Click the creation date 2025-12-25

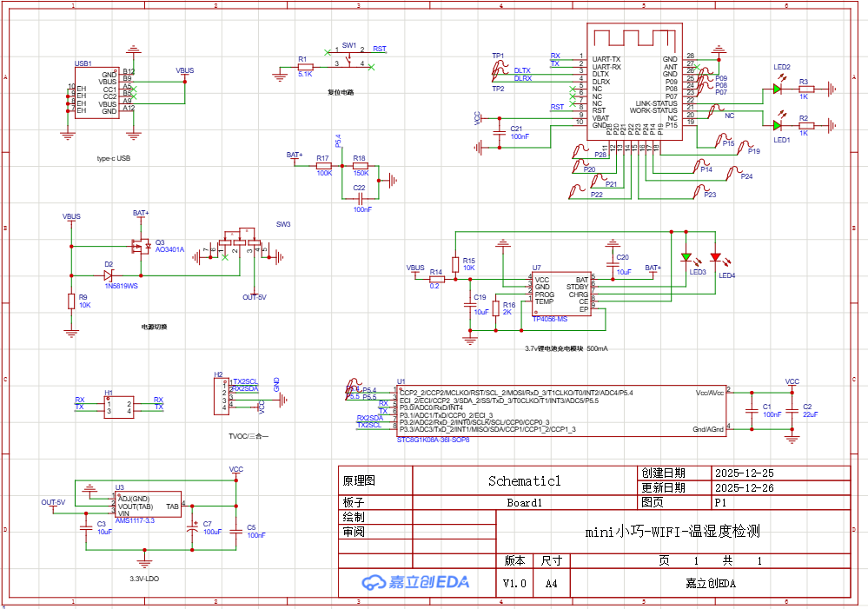tap(744, 473)
